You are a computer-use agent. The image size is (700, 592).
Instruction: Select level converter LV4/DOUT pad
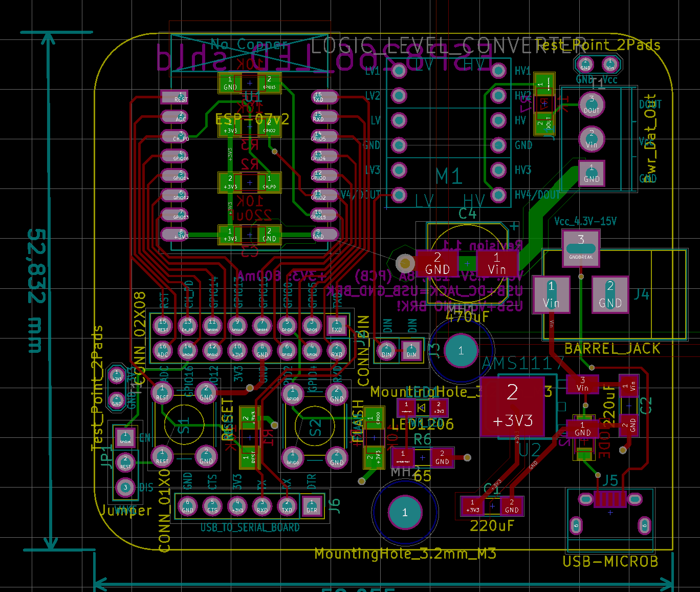(x=399, y=195)
